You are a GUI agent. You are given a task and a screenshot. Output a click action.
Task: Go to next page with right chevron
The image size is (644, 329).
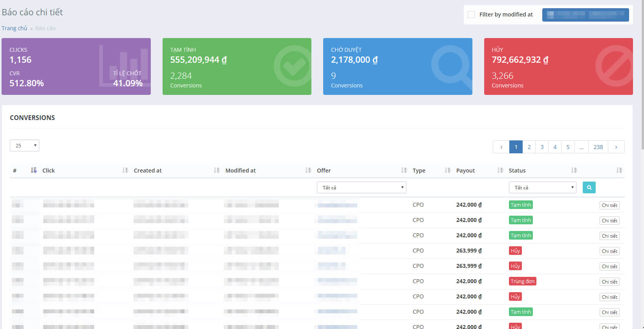[x=616, y=147]
